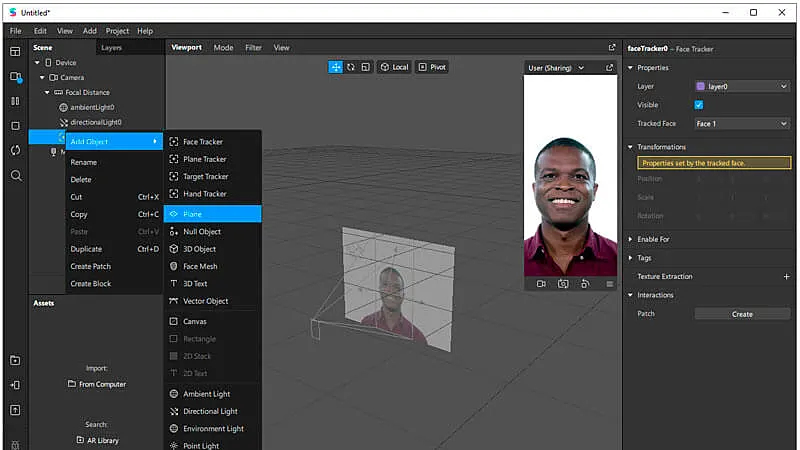The width and height of the screenshot is (800, 450).
Task: Click the video camera icon under simulator preview
Action: (541, 284)
